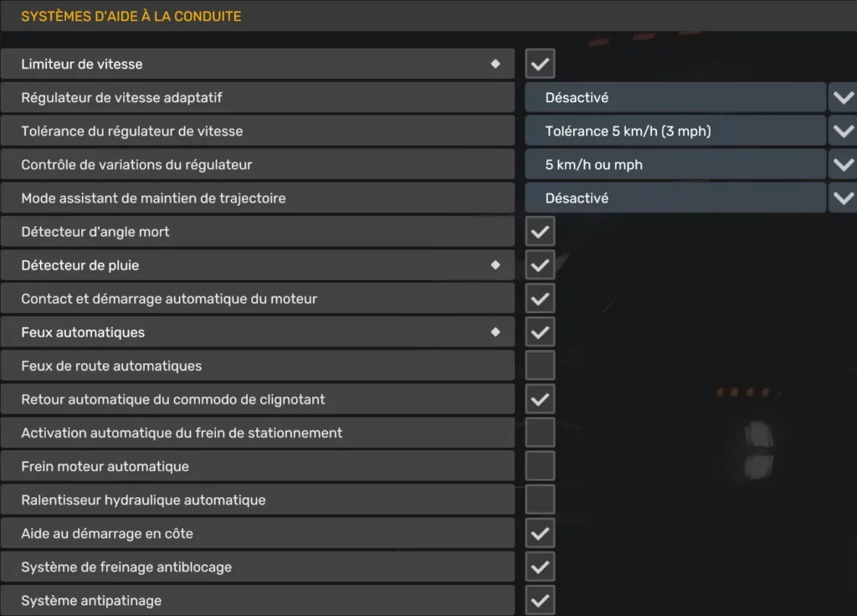This screenshot has height=616, width=857.
Task: Uncheck Système de freinage antiblocage
Action: tap(540, 567)
